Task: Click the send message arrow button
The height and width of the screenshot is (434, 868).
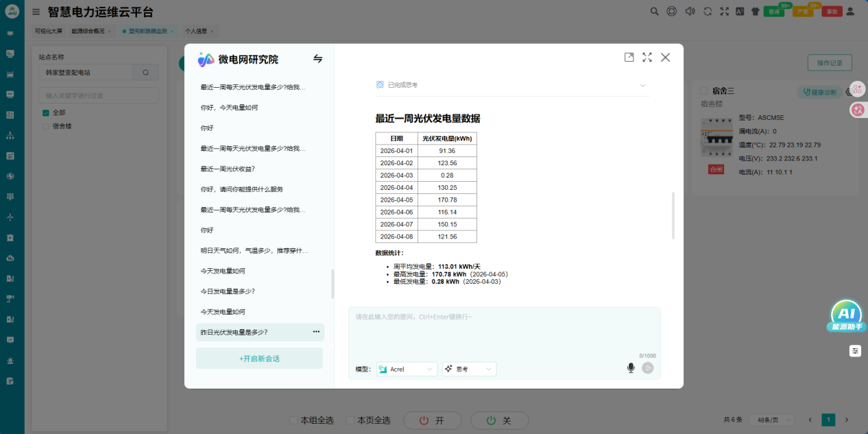Action: (648, 368)
